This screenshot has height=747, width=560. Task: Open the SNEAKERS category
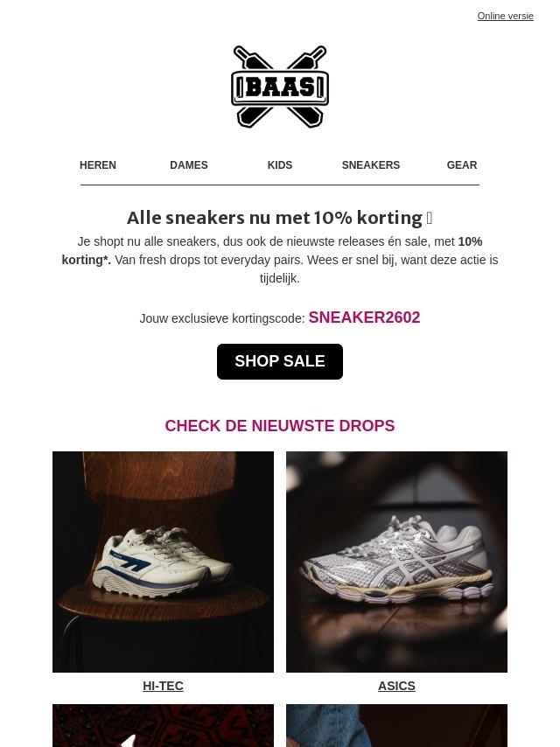coord(371,164)
